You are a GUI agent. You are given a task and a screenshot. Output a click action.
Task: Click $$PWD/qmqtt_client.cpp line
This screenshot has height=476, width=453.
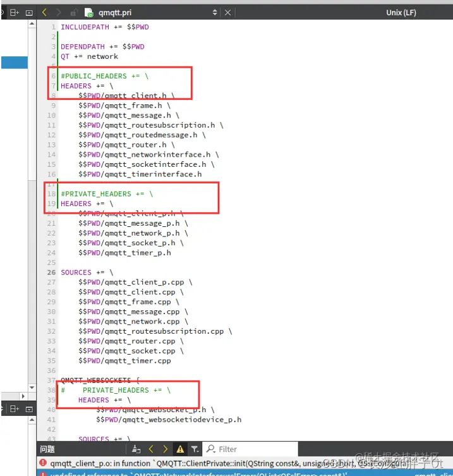(x=131, y=292)
